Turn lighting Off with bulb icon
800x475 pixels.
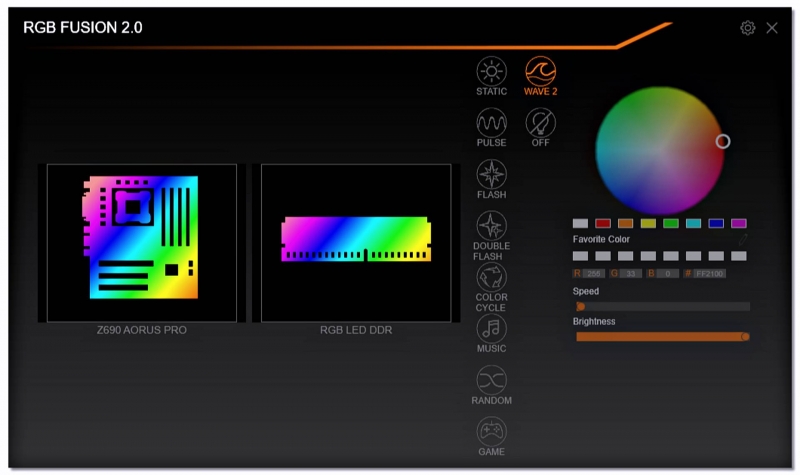(540, 128)
